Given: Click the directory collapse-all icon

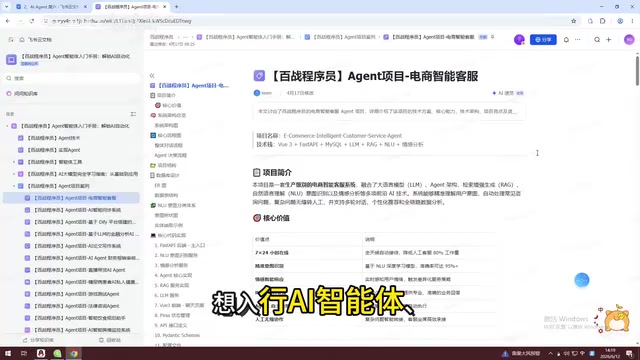Looking at the screenshot, I should click(x=133, y=114).
